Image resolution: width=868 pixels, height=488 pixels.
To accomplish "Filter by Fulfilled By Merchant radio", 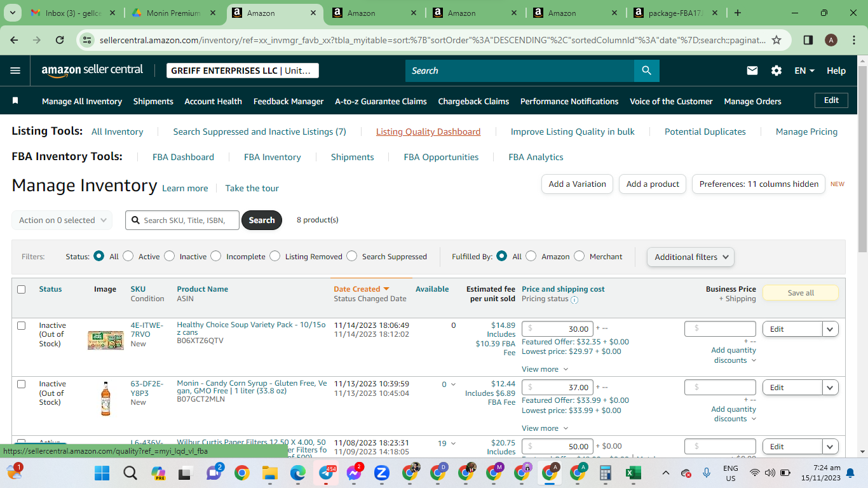I will 579,256.
